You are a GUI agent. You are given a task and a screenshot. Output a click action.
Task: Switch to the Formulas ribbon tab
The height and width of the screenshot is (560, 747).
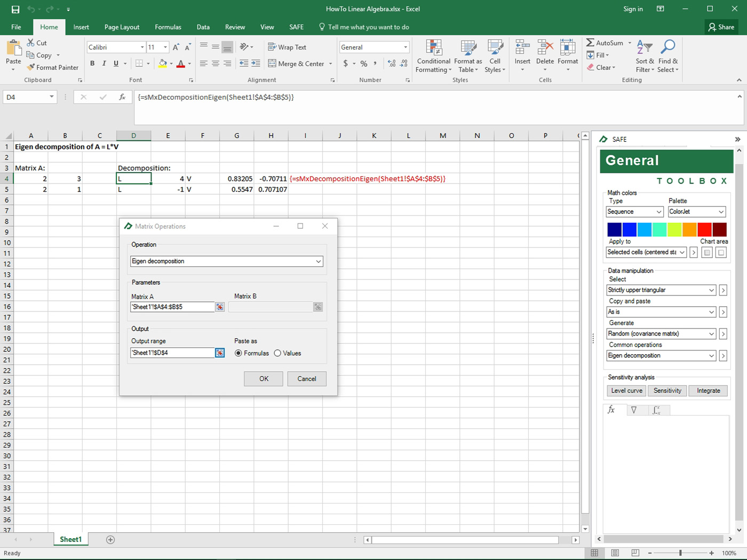(168, 27)
